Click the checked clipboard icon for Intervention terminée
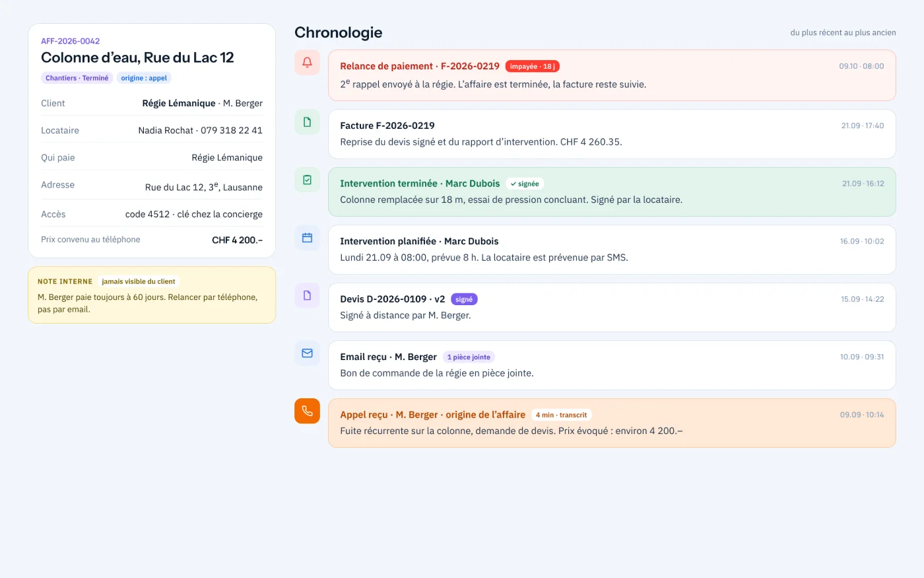 coord(307,180)
